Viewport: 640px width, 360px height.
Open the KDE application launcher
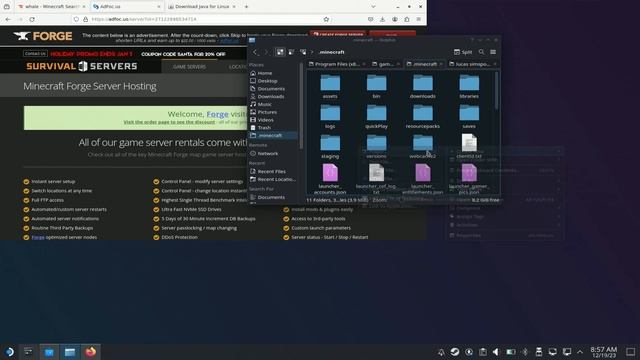pyautogui.click(x=9, y=352)
